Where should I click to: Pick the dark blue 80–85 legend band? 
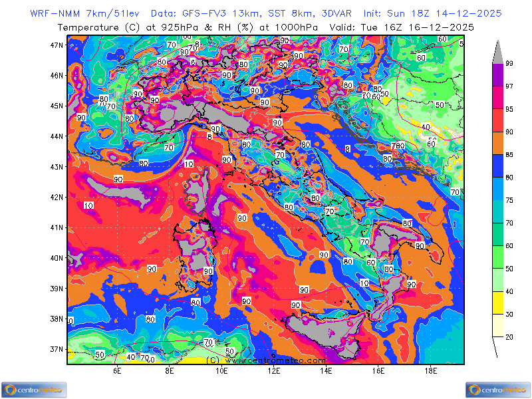click(498, 166)
